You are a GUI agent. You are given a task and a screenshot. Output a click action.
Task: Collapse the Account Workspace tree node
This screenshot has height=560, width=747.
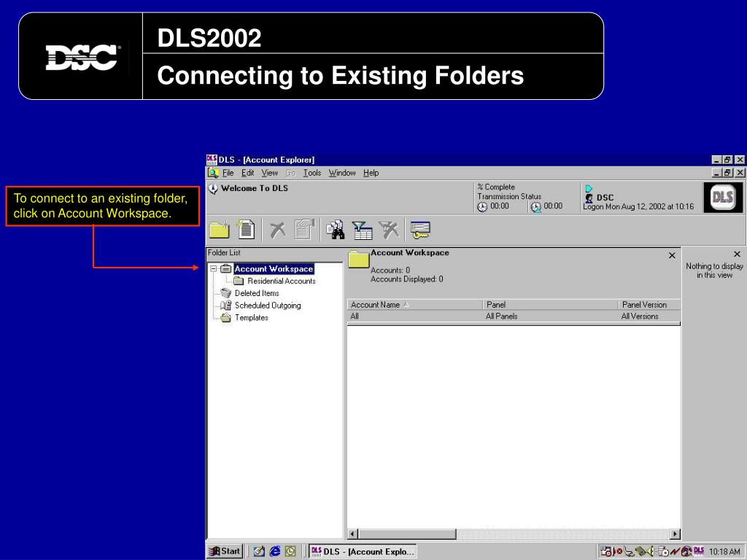pos(214,269)
